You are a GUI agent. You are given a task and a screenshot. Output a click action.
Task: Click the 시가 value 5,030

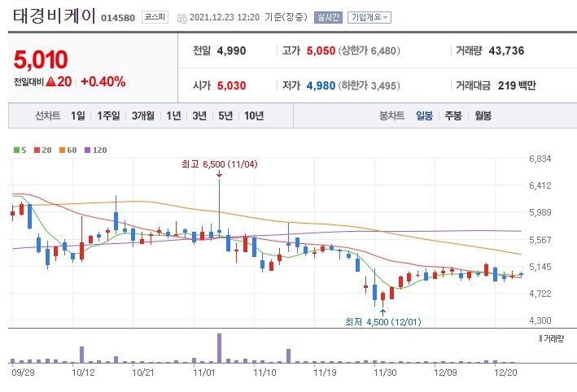coord(231,85)
